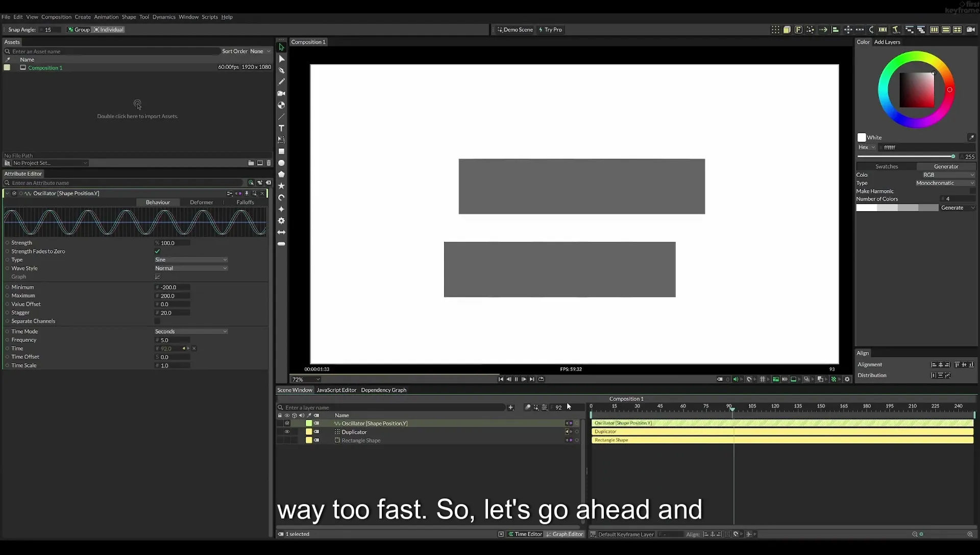Delete the selected asset with the trash icon
980x555 pixels.
(x=269, y=163)
